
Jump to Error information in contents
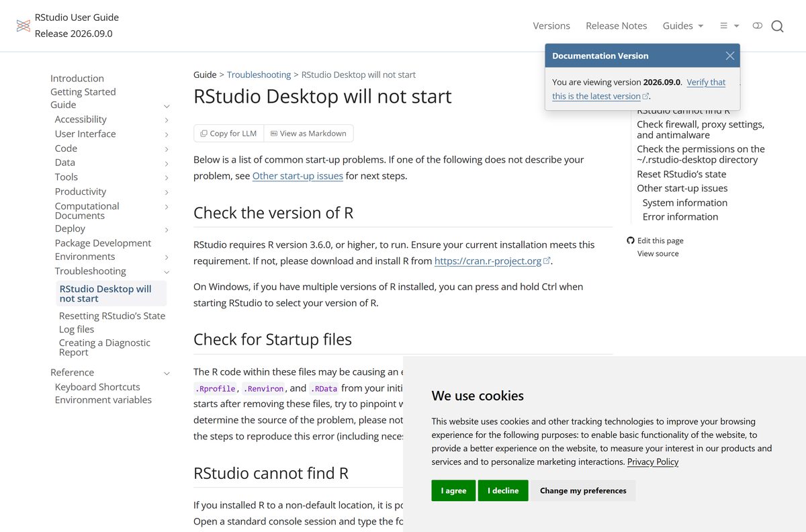[680, 216]
